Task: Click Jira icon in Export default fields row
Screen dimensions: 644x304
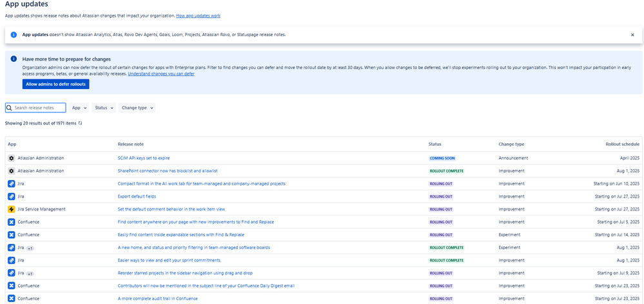Action: click(12, 196)
